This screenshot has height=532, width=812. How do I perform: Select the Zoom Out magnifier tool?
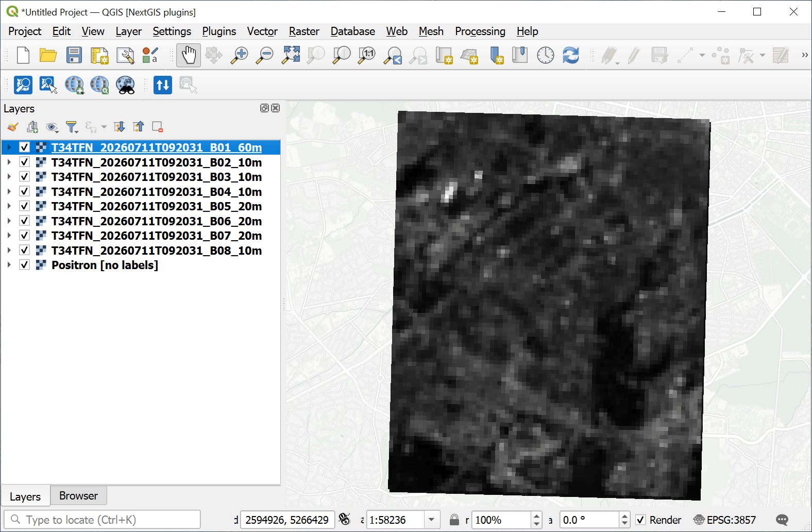point(265,55)
